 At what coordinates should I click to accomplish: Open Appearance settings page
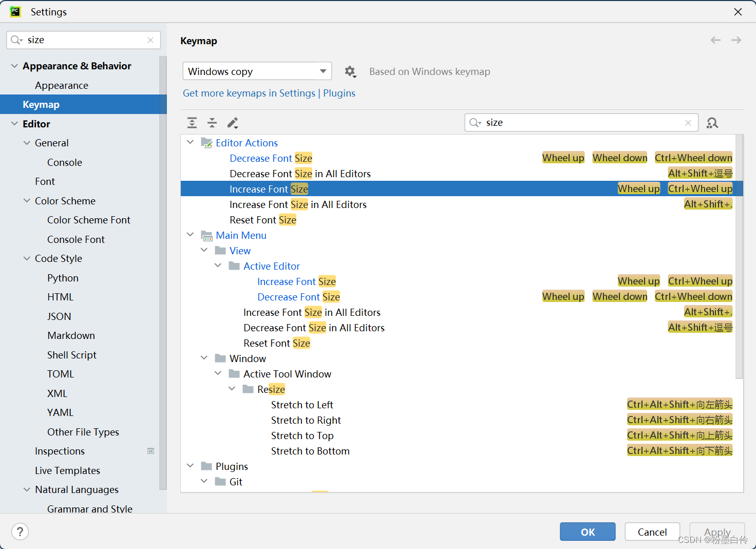pyautogui.click(x=62, y=85)
